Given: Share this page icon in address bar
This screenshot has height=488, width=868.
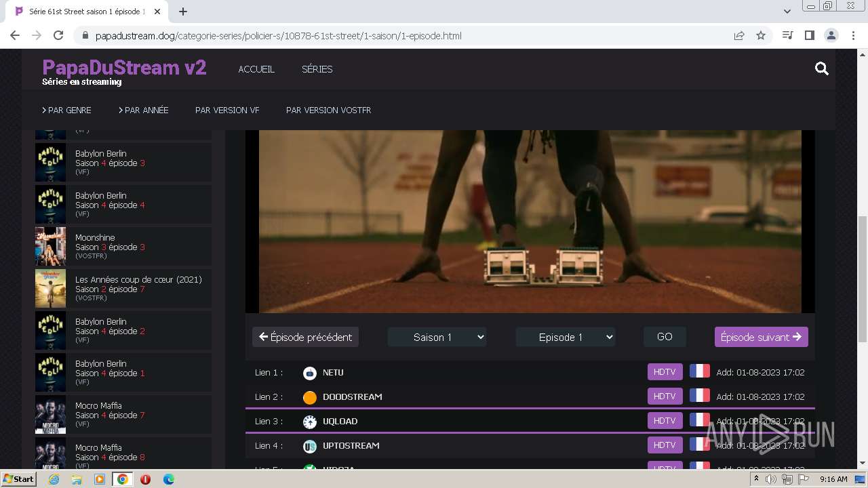Looking at the screenshot, I should point(739,35).
